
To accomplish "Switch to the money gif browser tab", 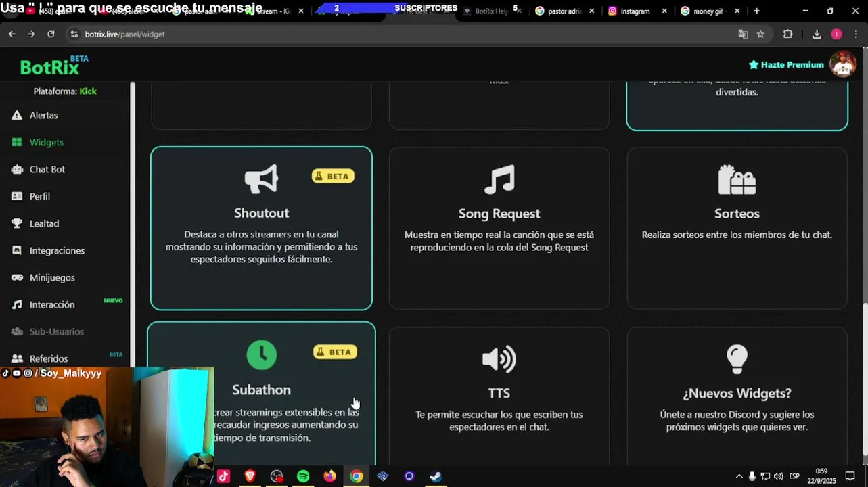I will (710, 11).
